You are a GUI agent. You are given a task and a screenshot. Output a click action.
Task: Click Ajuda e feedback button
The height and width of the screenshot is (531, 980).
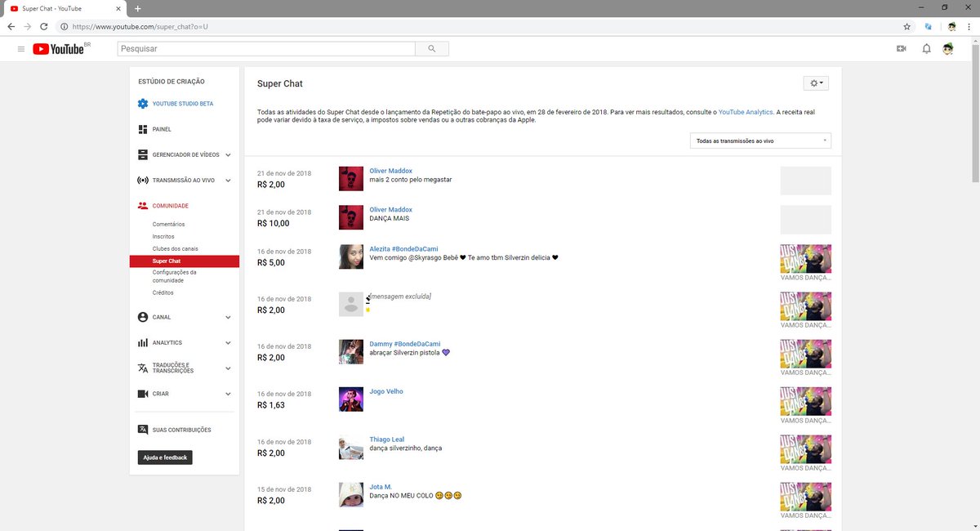point(166,457)
